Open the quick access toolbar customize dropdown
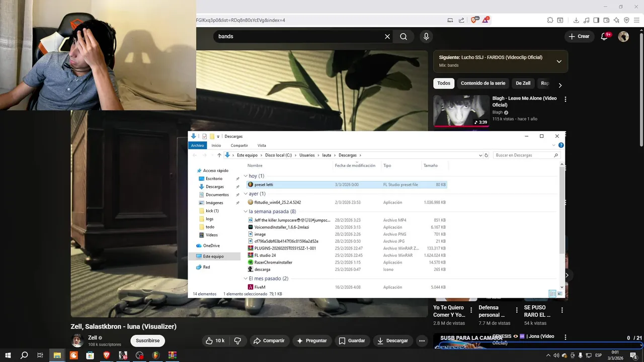644x362 pixels. [x=218, y=136]
